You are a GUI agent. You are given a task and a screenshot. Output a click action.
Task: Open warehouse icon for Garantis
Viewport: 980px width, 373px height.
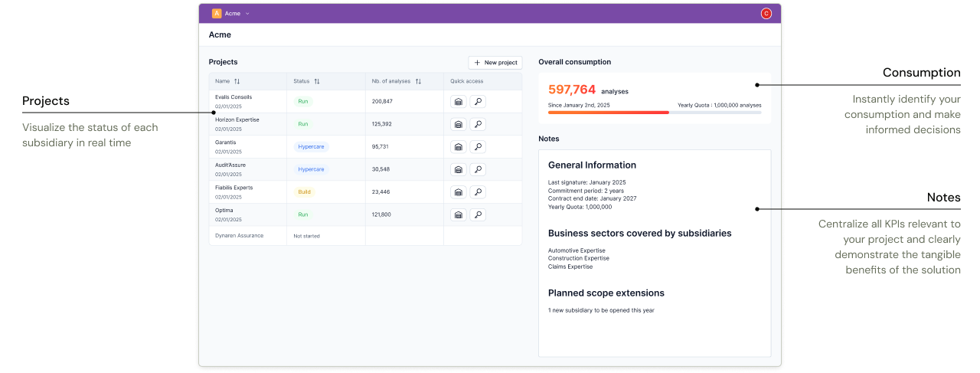pyautogui.click(x=459, y=146)
